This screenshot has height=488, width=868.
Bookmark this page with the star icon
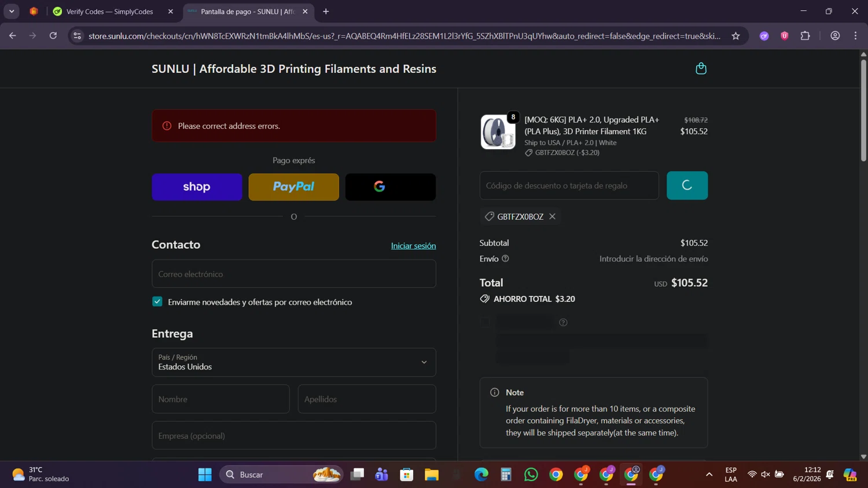735,36
